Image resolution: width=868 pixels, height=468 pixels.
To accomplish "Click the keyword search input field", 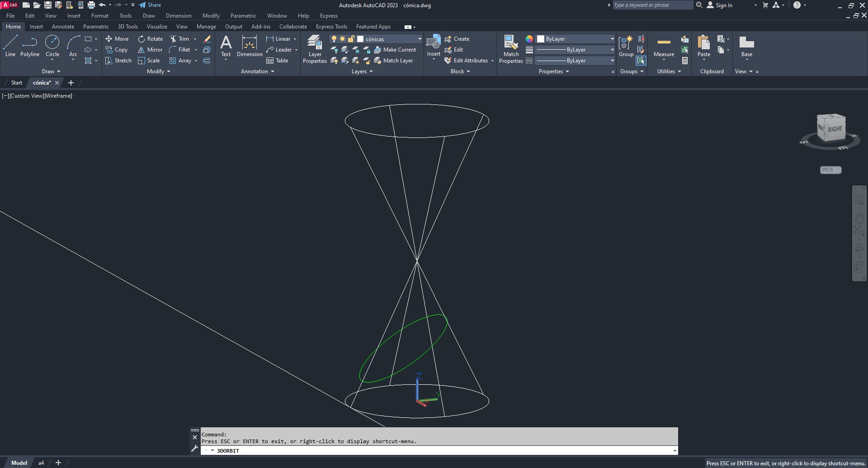I will click(x=652, y=5).
